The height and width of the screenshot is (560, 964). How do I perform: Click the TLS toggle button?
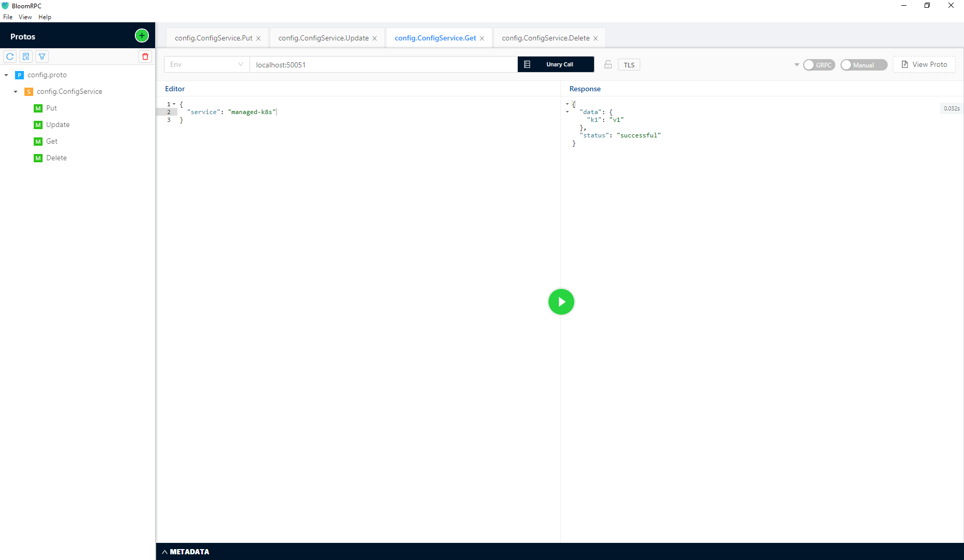[629, 64]
